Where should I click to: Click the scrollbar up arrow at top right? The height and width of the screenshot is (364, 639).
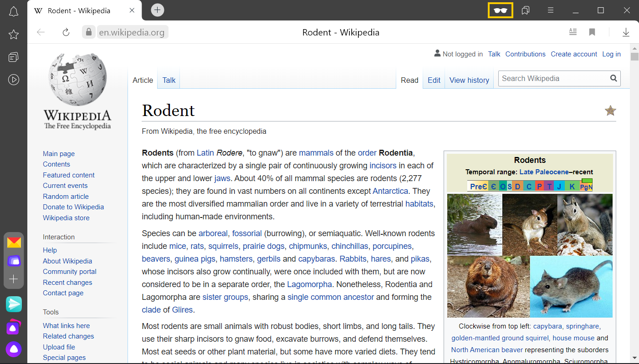point(634,49)
